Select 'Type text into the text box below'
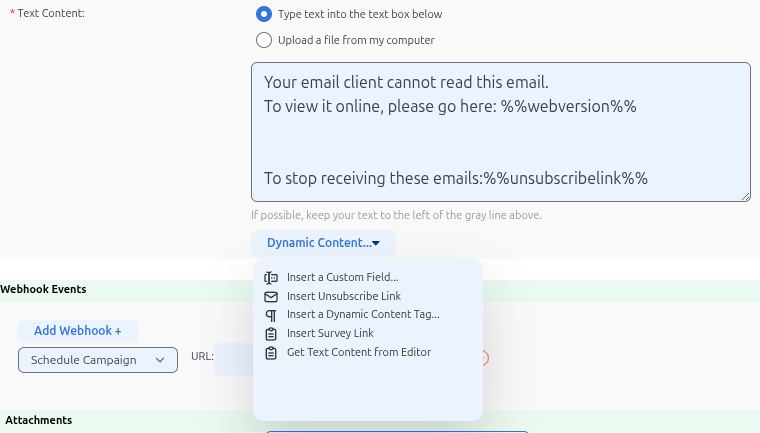 [x=264, y=14]
